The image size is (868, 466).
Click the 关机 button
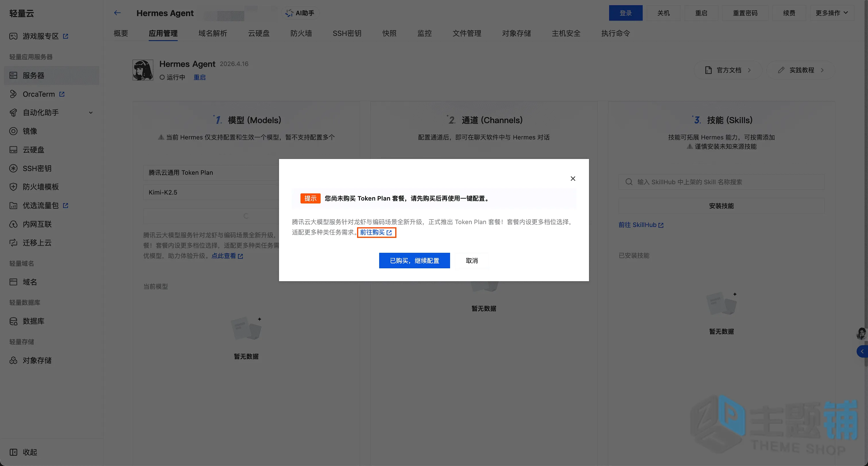663,13
